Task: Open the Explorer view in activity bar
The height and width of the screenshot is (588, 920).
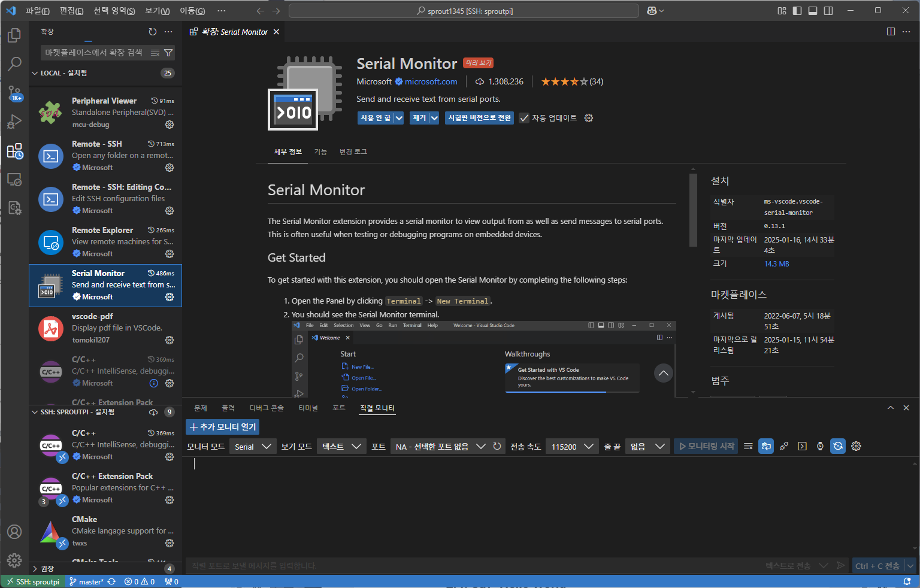Action: click(14, 35)
